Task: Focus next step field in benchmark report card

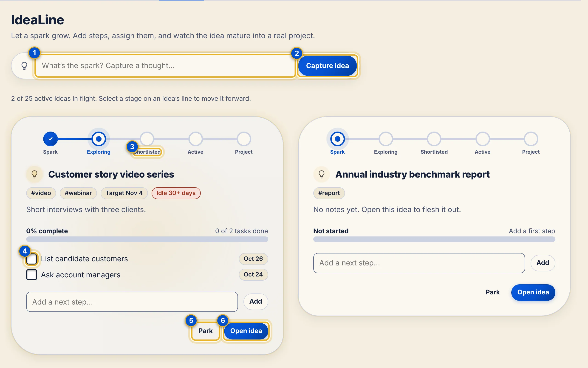Action: point(419,263)
